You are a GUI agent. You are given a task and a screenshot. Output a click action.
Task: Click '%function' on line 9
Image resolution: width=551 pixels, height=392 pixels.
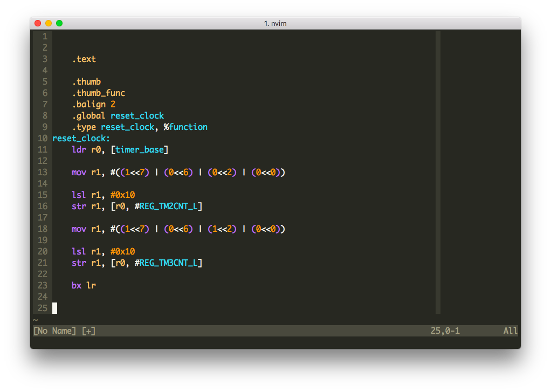click(185, 127)
